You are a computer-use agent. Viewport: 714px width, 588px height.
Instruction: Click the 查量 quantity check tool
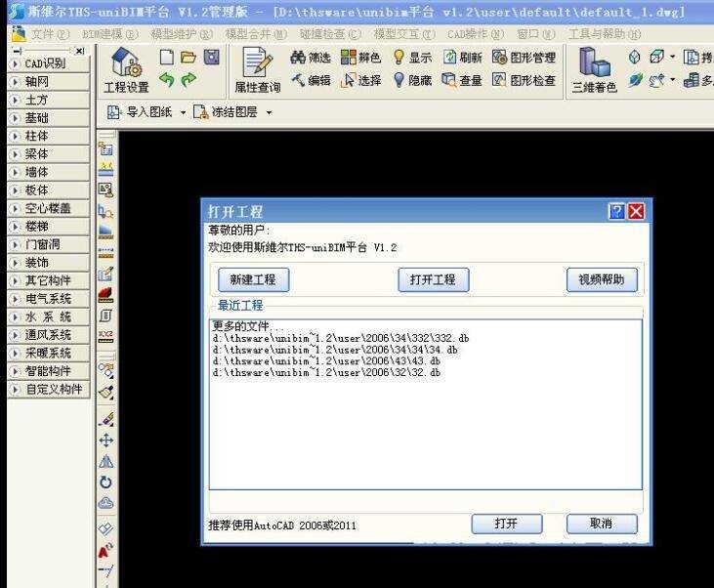coord(462,80)
